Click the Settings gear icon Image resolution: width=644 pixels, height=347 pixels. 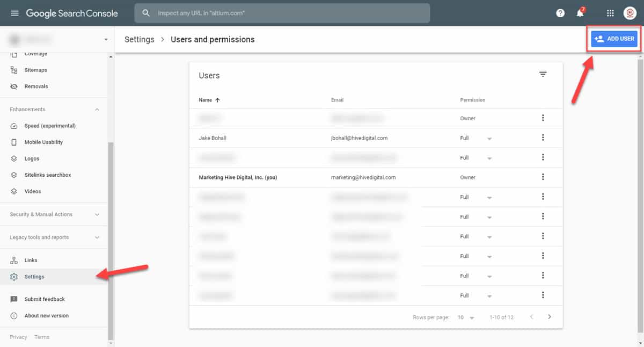[14, 277]
